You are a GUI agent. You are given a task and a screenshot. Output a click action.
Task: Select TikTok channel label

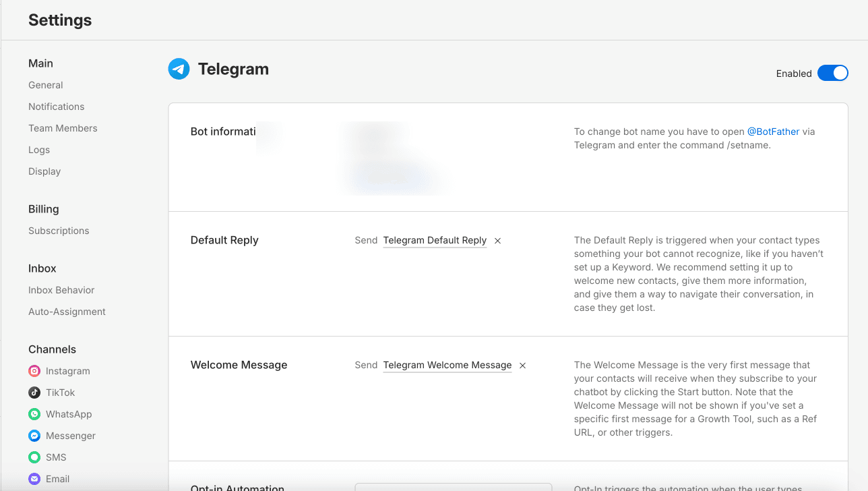61,393
